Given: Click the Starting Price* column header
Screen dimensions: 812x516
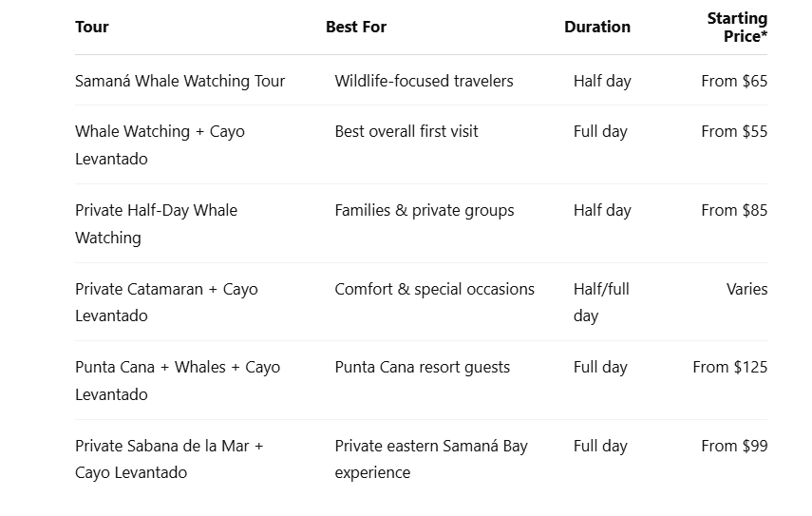Looking at the screenshot, I should coord(737,27).
